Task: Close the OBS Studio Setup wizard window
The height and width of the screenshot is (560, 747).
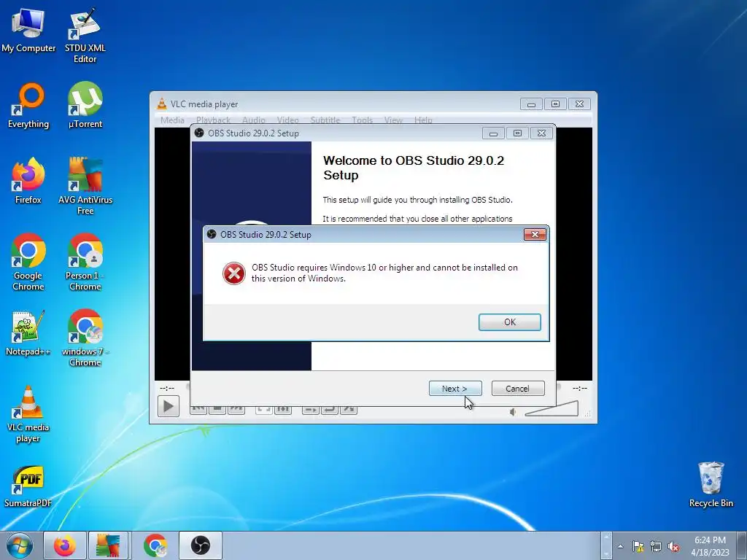Action: click(541, 133)
